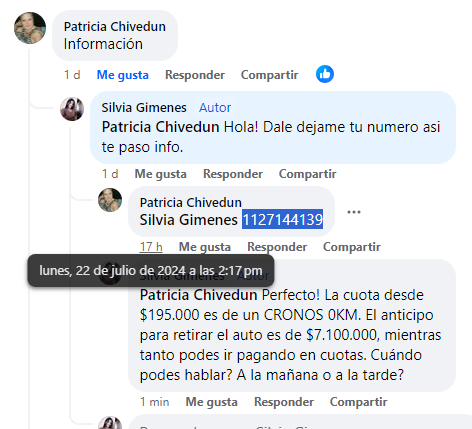Open Patricia Chivedun's avatar on top comment
472x429 pixels.
[x=30, y=28]
